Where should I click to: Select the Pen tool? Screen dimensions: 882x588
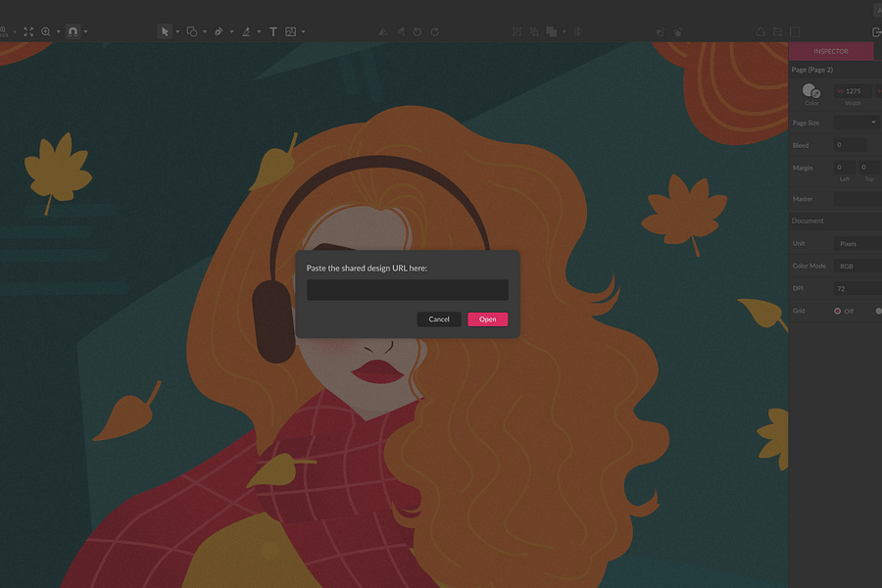[220, 31]
